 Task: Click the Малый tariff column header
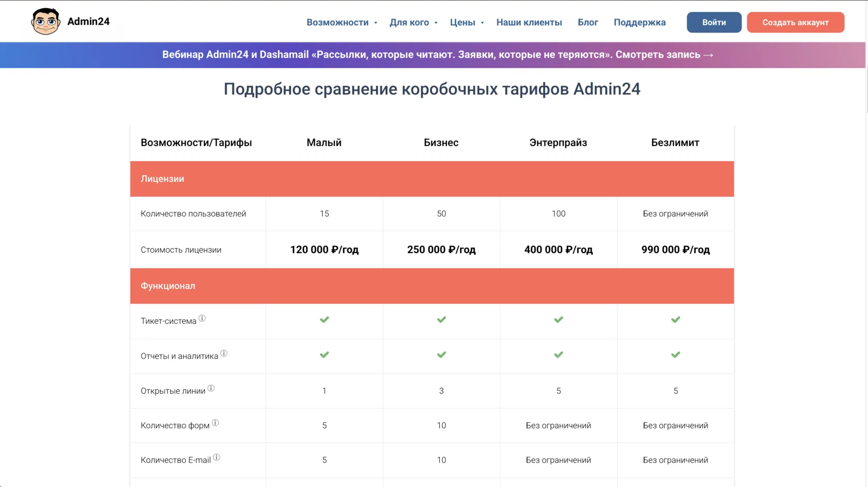click(324, 143)
